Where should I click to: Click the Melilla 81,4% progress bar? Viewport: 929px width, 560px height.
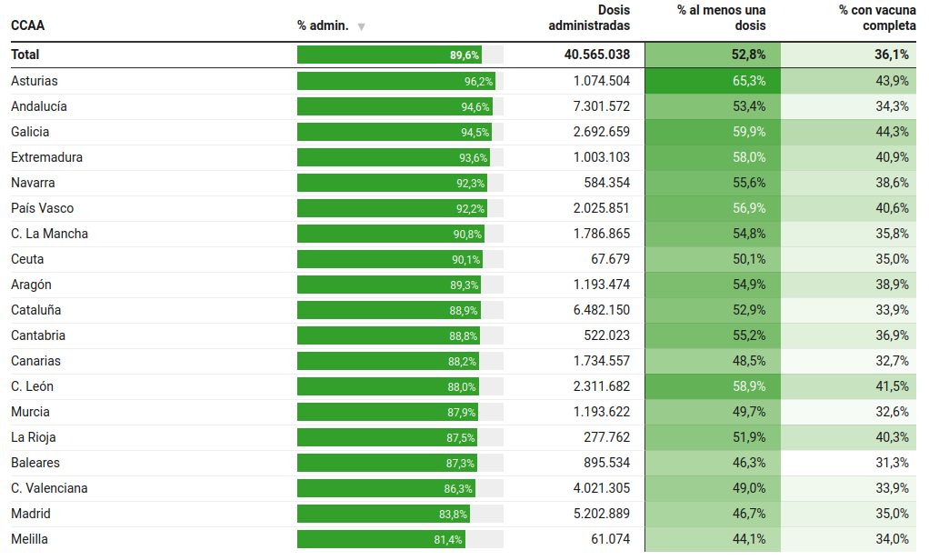[381, 539]
